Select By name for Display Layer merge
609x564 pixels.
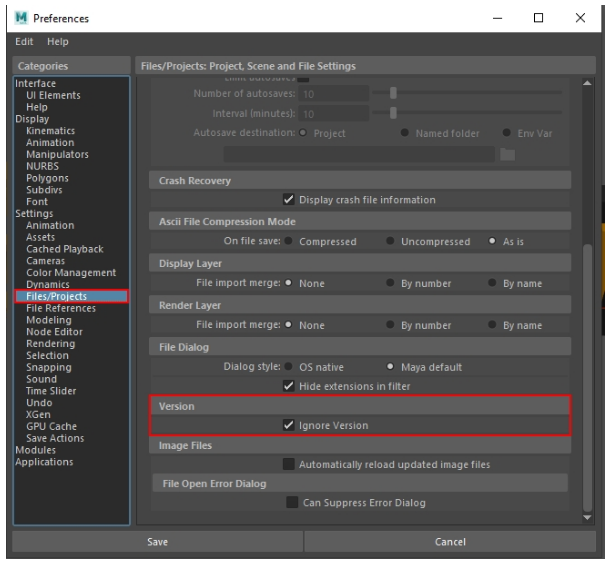pos(492,283)
